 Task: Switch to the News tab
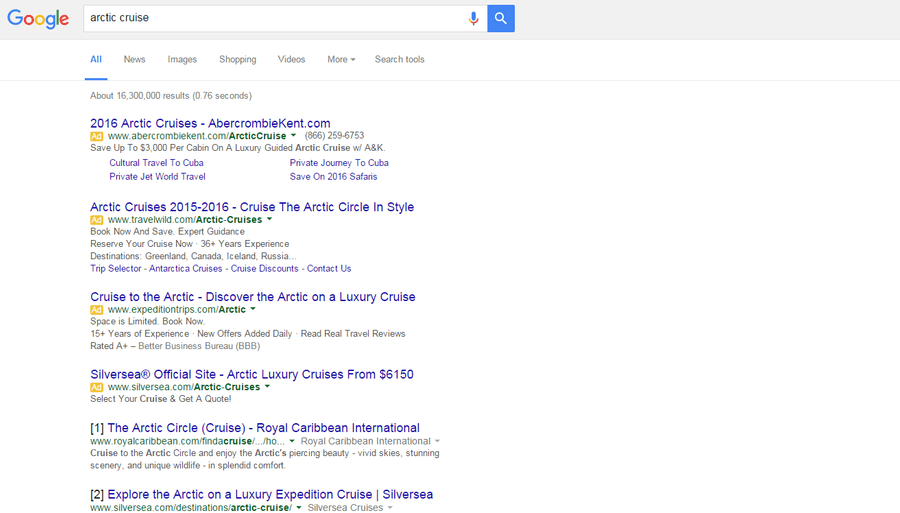click(134, 59)
